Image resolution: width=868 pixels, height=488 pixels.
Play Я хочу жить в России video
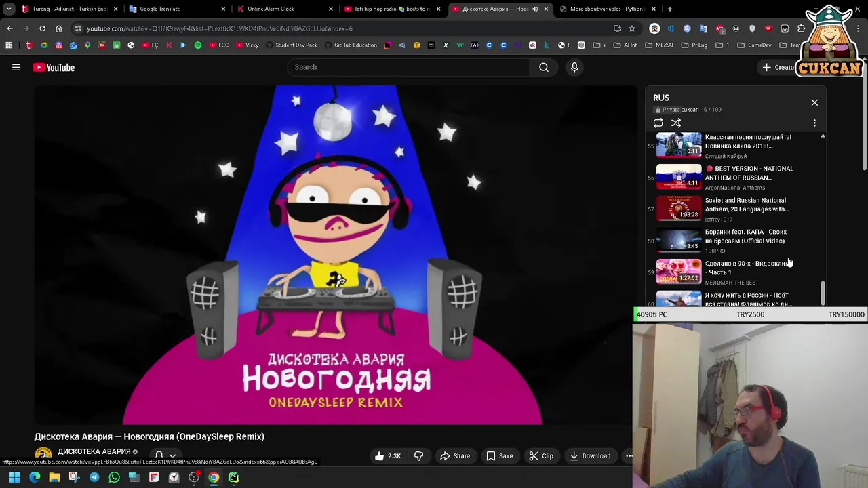click(732, 299)
